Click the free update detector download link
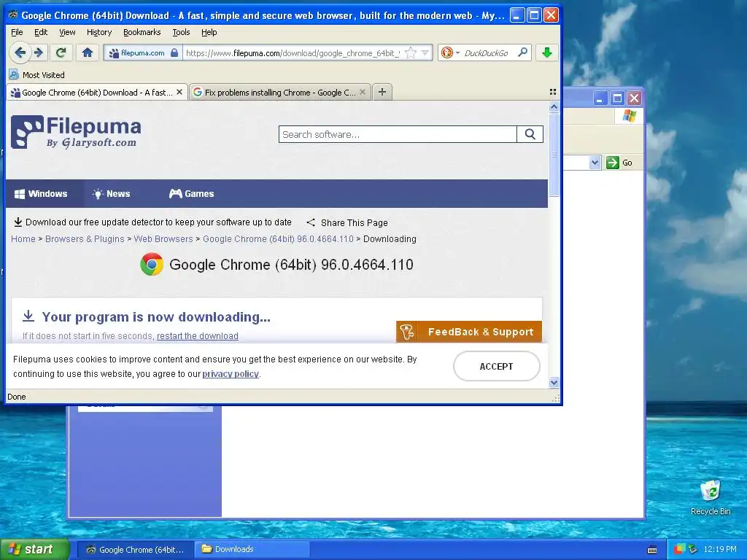 coord(152,222)
